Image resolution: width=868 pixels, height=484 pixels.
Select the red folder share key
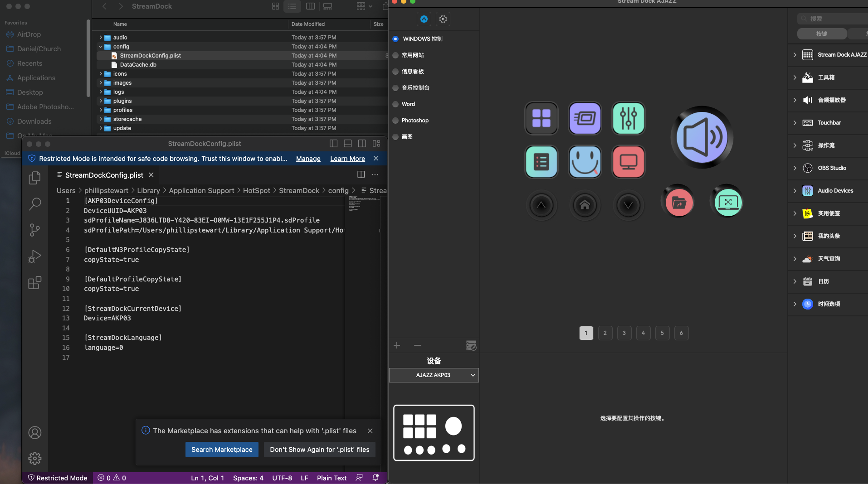(679, 202)
